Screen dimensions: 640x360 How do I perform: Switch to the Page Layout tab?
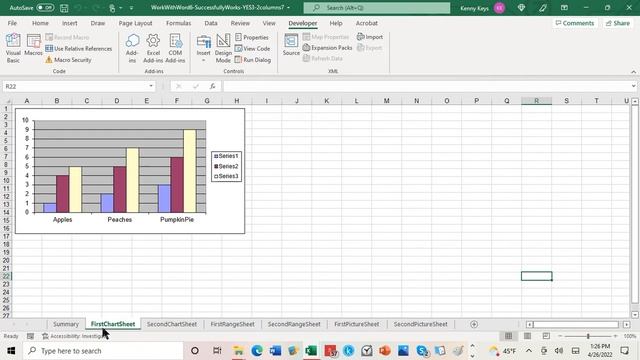point(135,23)
